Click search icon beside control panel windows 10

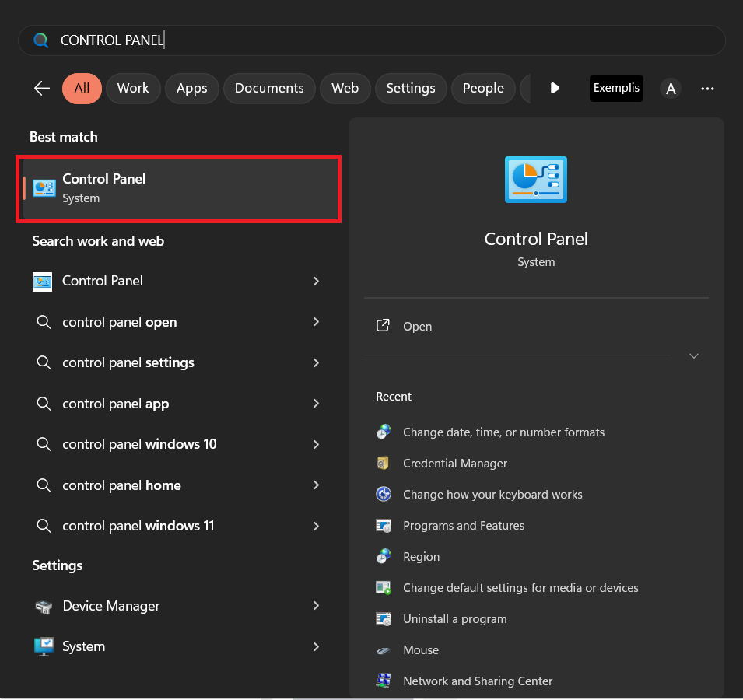click(x=44, y=444)
